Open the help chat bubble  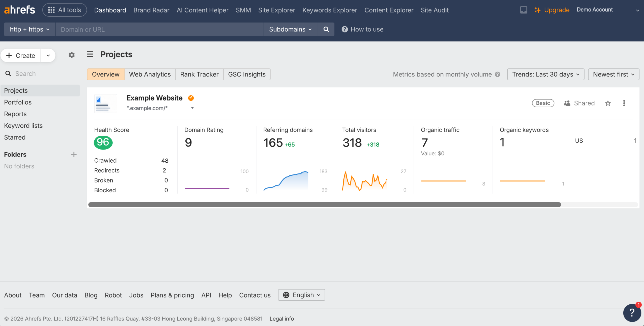pos(632,313)
